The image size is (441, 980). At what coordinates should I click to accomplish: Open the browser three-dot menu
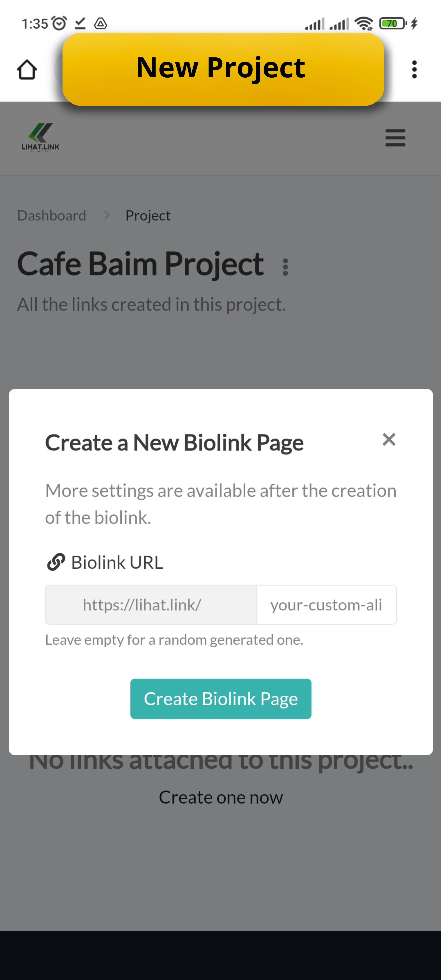pos(414,70)
